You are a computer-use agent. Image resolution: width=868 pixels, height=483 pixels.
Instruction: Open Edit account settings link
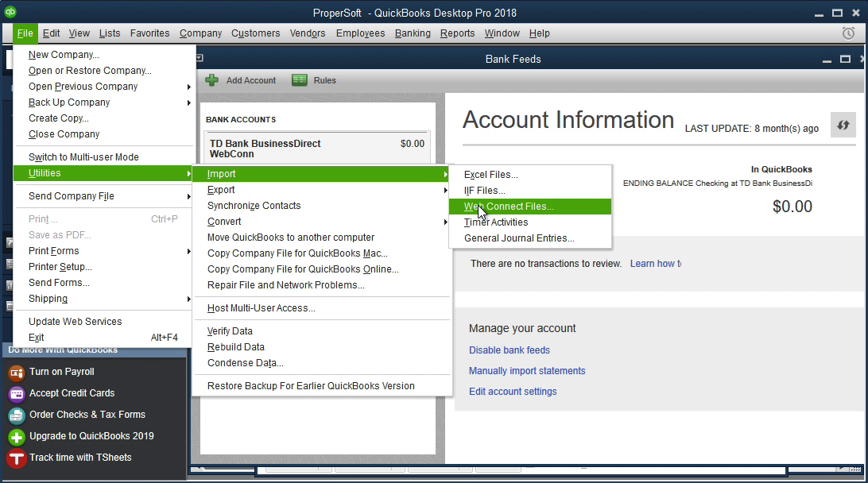coord(513,392)
